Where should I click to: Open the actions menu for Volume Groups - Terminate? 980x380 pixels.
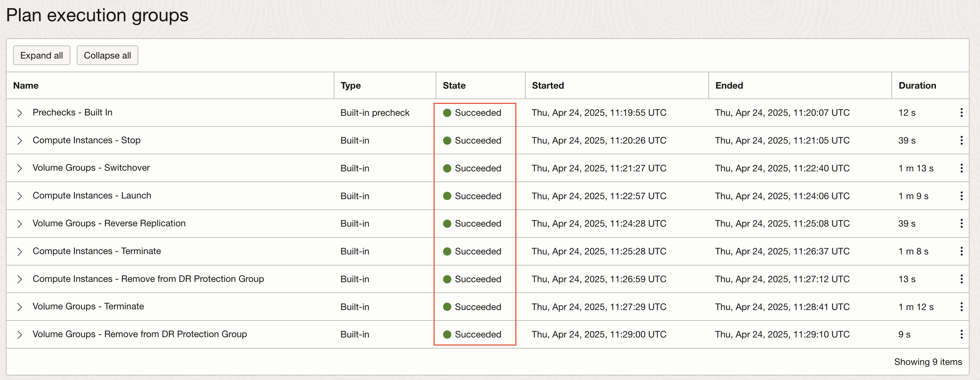pos(962,306)
